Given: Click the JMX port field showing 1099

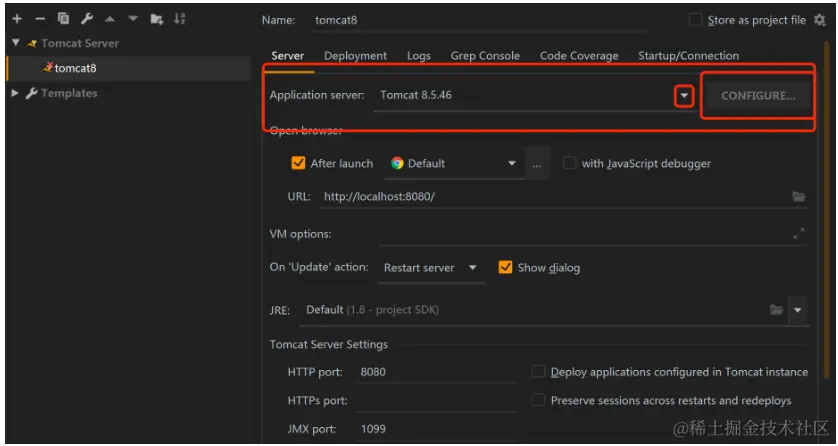Looking at the screenshot, I should [437, 428].
